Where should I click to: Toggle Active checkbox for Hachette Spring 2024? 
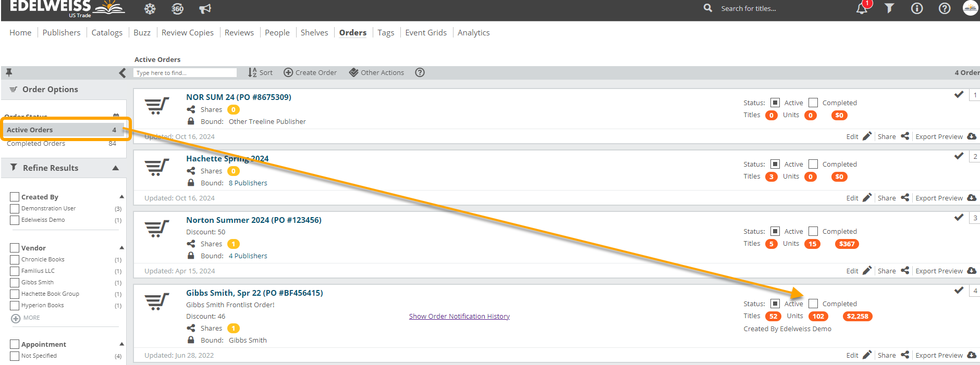[x=775, y=164]
